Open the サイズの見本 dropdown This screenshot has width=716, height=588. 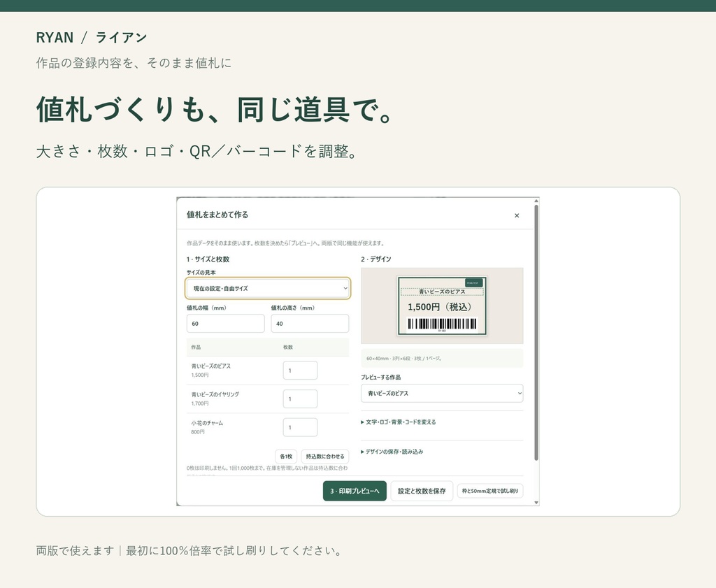point(268,289)
